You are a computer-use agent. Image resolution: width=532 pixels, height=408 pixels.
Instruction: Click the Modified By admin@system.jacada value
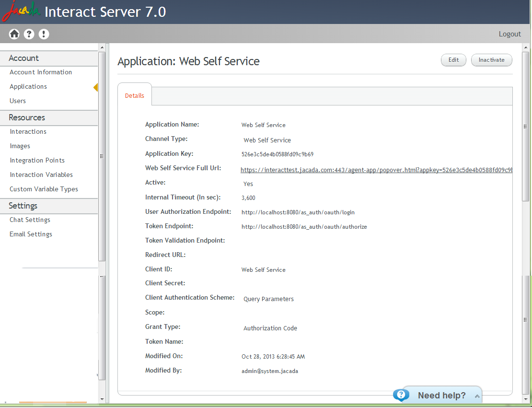[x=270, y=372]
